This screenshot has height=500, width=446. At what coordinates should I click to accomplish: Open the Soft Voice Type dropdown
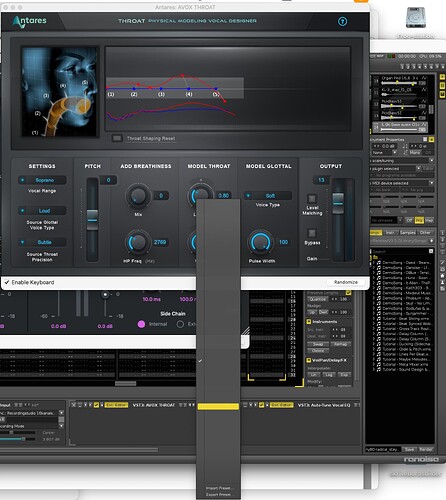coord(268,196)
